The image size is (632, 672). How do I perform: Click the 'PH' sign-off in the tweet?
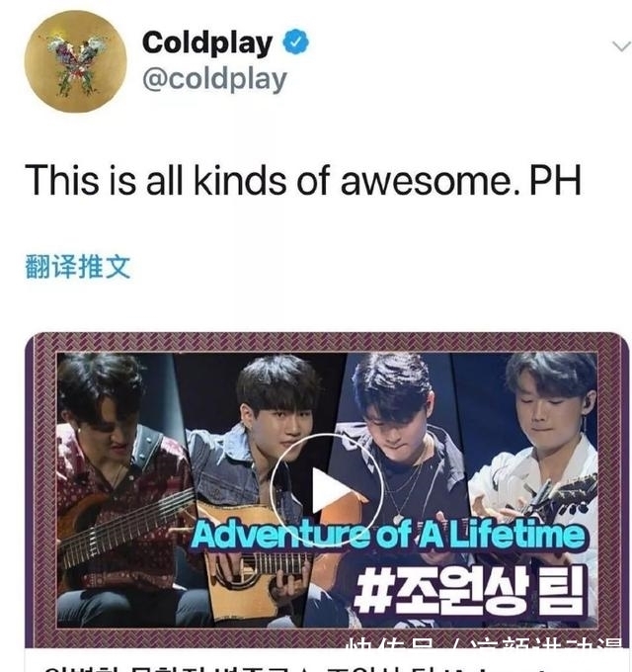click(x=555, y=180)
